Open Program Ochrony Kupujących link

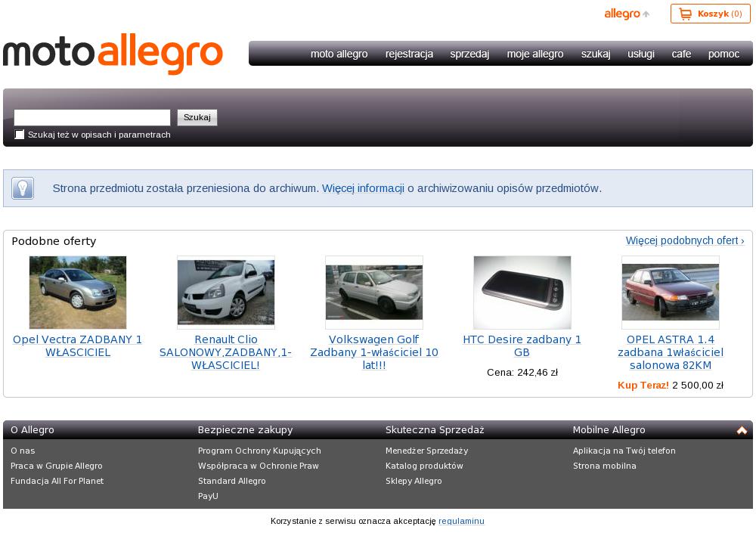tap(259, 451)
